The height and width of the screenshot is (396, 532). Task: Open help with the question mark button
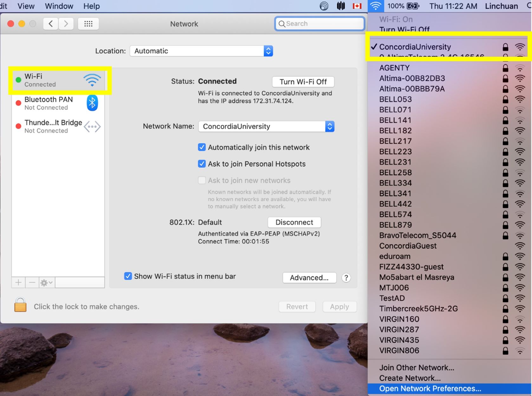346,278
